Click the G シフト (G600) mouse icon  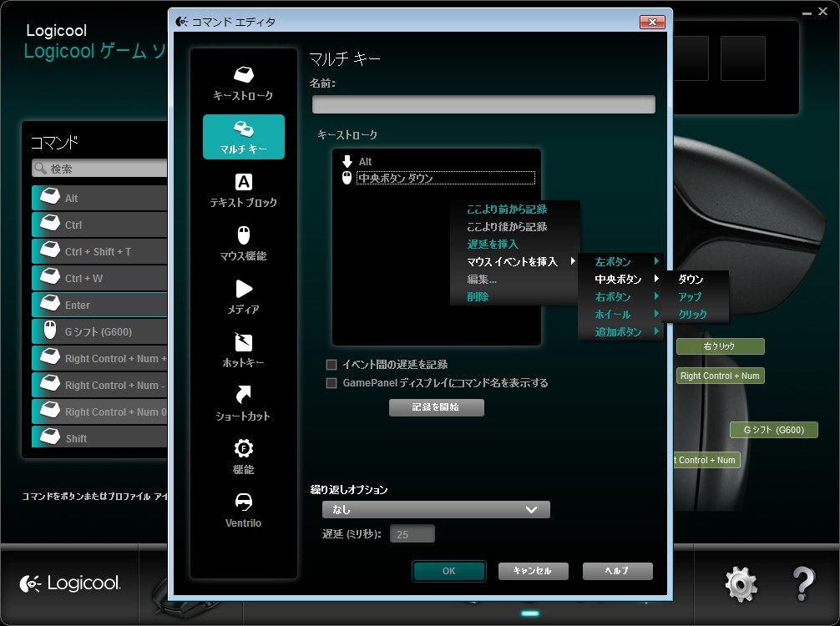coord(50,331)
